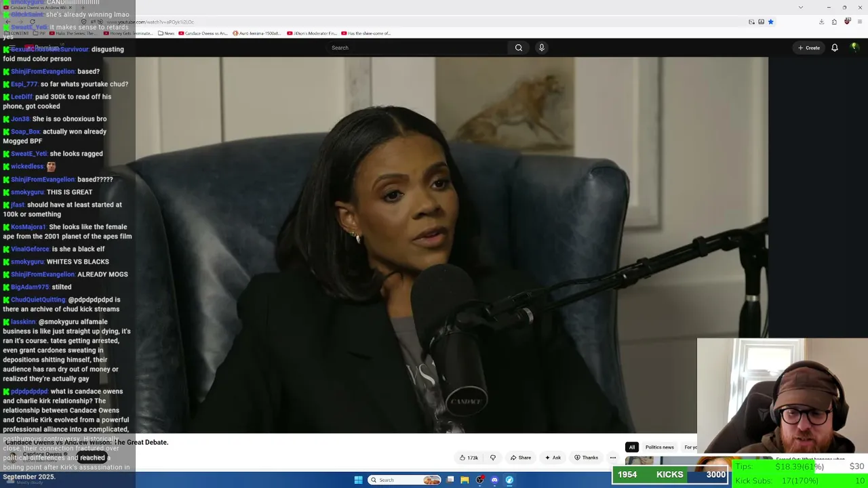Click the red shield extension icon
The width and height of the screenshot is (868, 488).
[847, 22]
